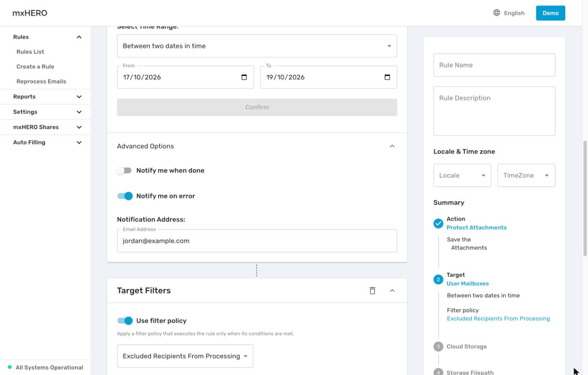Screen dimensions: 588x375
Task: Collapse the Advanced Options section
Action: coord(392,146)
